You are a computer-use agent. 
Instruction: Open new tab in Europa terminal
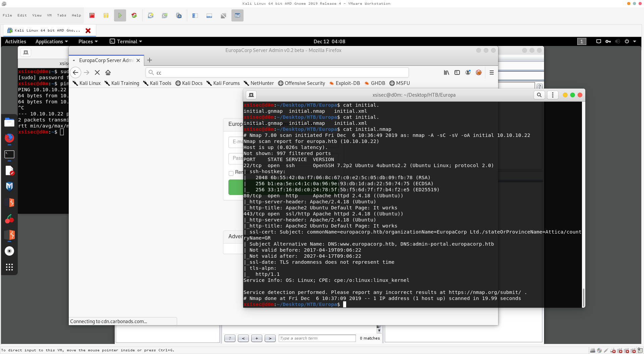[251, 95]
